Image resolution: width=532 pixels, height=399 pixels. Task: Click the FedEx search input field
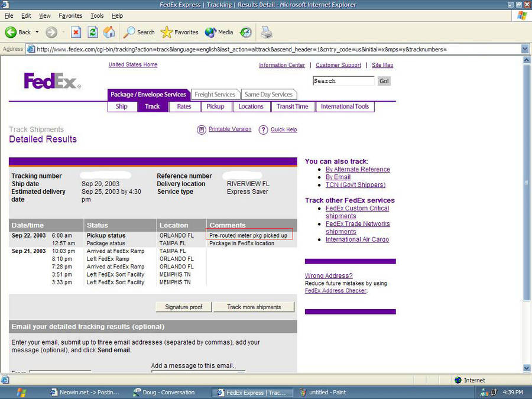tap(343, 81)
